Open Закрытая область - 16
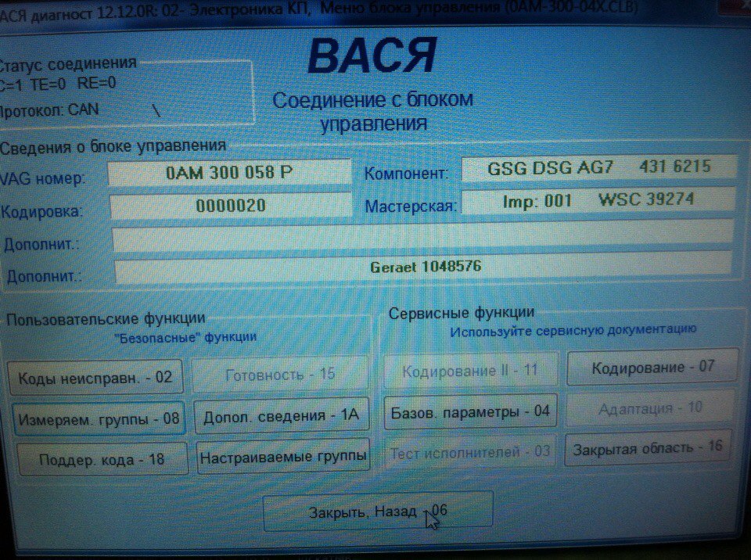Image resolution: width=751 pixels, height=560 pixels. [648, 448]
